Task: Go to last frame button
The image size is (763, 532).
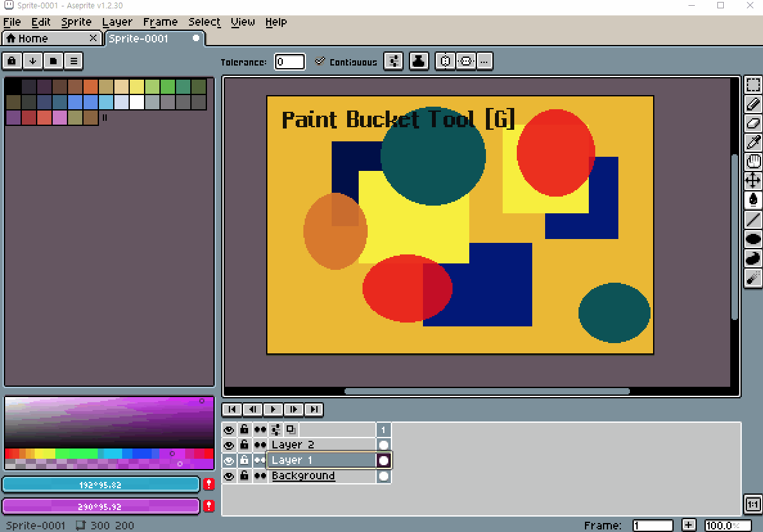Action: point(314,409)
